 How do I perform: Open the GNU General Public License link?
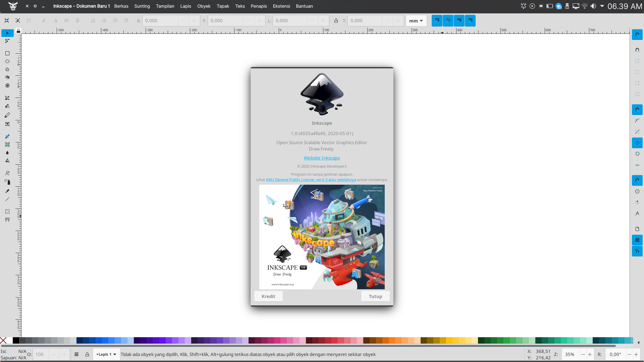[311, 180]
